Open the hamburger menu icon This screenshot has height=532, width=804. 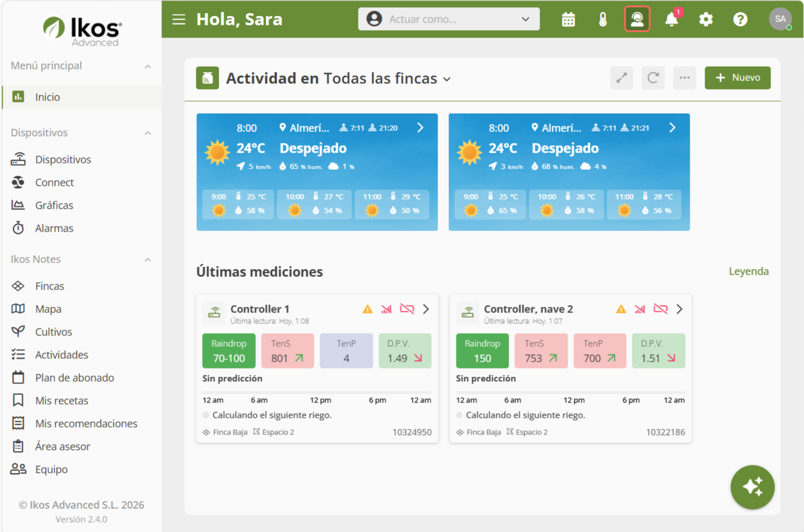point(179,19)
